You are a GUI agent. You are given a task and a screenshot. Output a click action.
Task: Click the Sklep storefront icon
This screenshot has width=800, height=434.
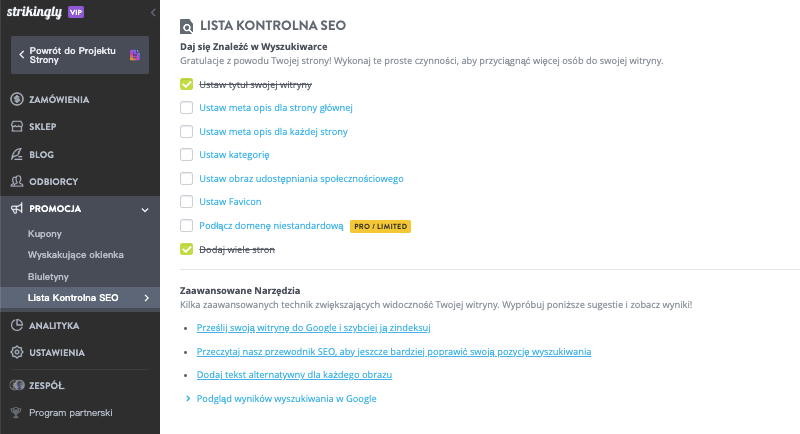(x=17, y=126)
